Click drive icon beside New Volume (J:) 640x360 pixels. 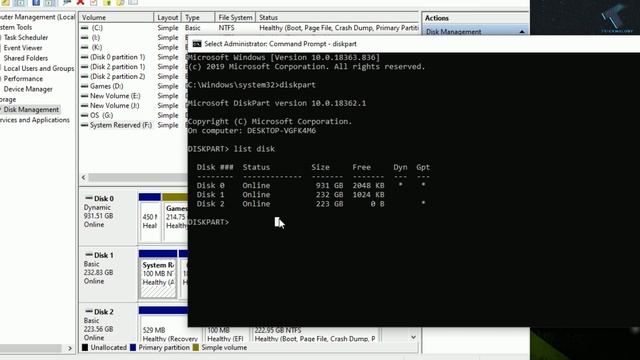[84, 106]
